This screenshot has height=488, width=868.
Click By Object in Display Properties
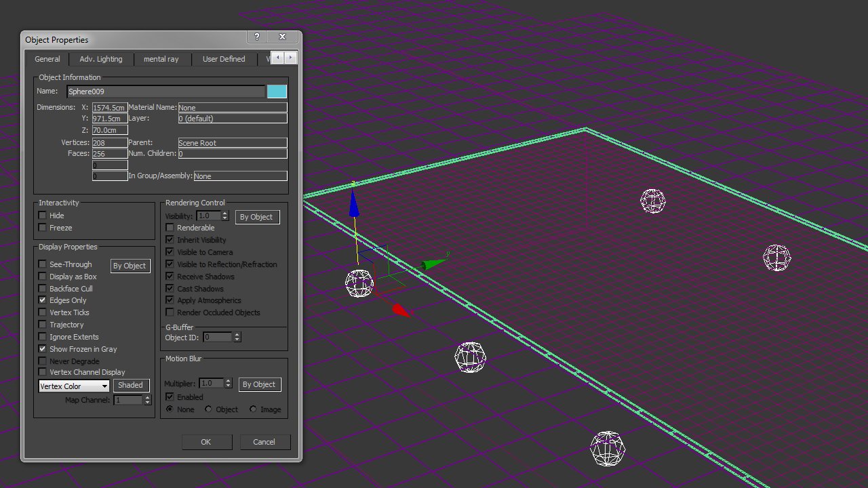tap(130, 266)
